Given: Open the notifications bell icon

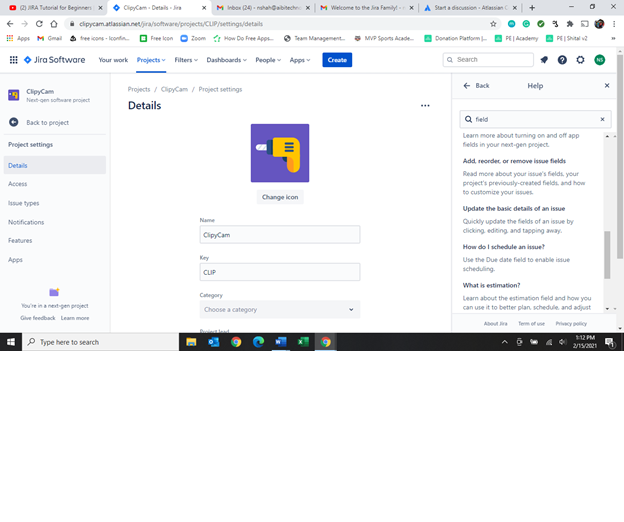Looking at the screenshot, I should 544,60.
